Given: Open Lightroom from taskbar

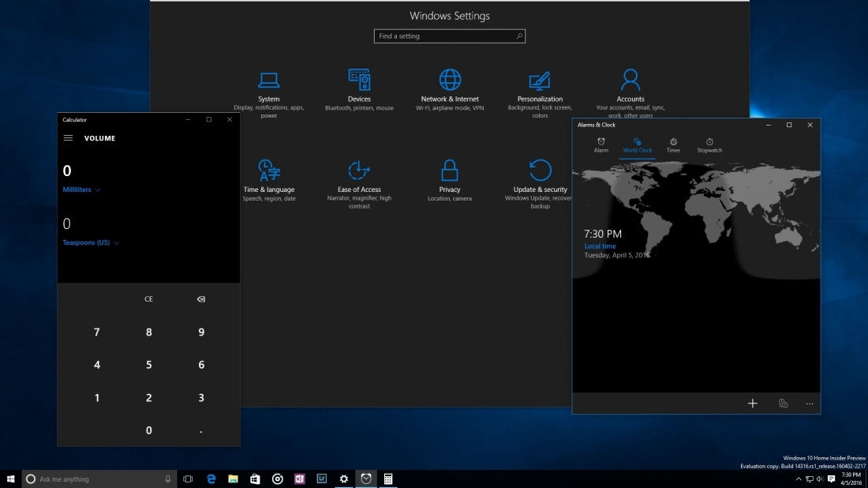Looking at the screenshot, I should 322,479.
